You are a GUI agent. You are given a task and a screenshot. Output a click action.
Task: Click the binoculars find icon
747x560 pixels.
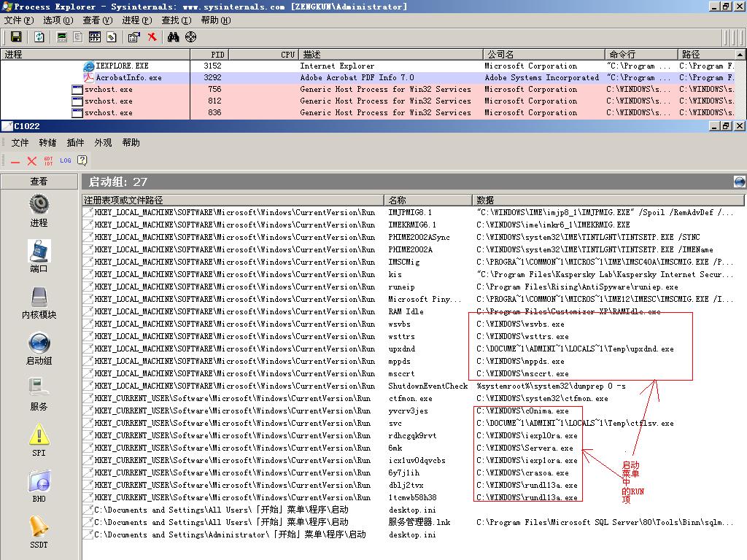coord(173,37)
